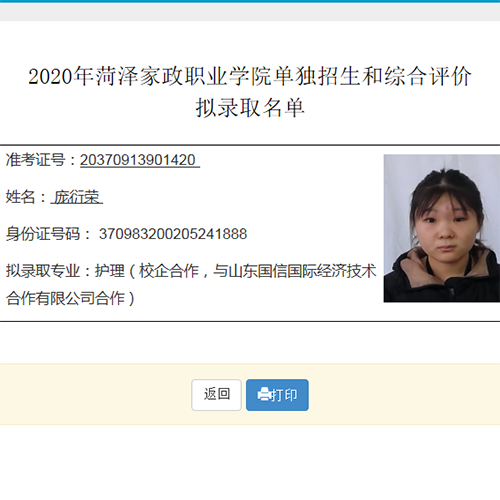Image resolution: width=500 pixels, height=500 pixels.
Task: Click the 准考证号 label
Action: click(36, 160)
